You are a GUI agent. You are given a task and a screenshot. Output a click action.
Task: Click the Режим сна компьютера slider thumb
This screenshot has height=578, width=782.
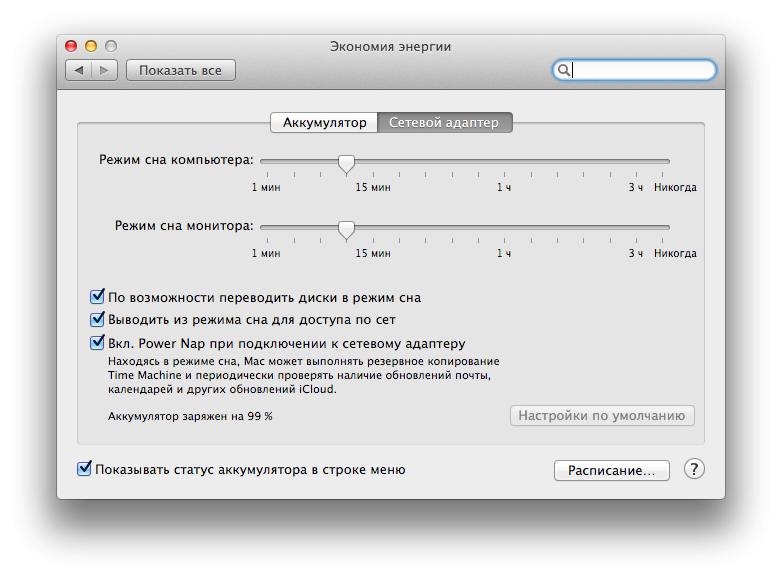[346, 164]
